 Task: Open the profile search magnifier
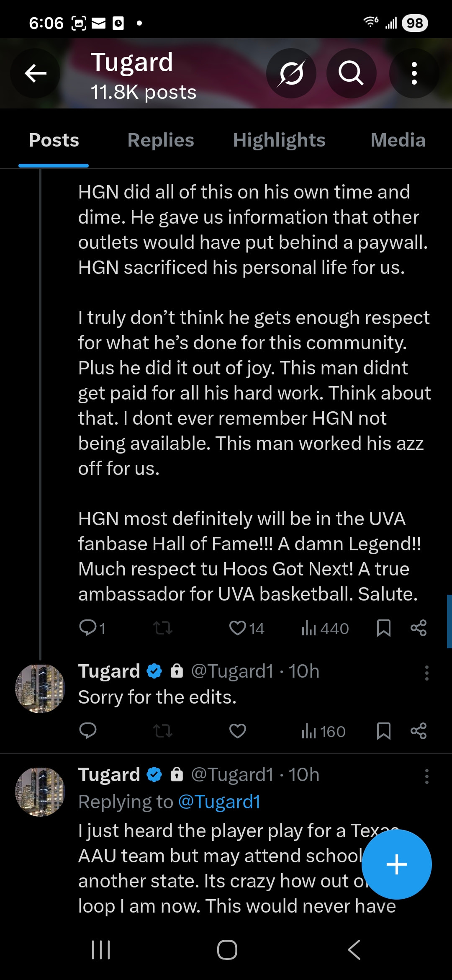[x=351, y=74]
